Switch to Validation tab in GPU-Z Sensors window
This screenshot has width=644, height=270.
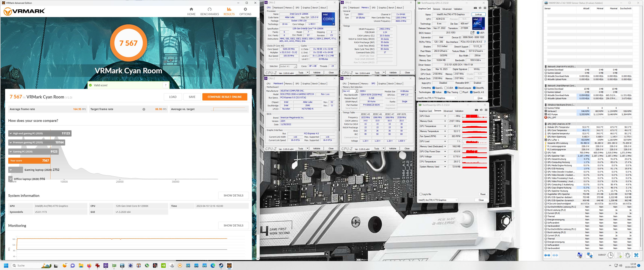pyautogui.click(x=459, y=111)
